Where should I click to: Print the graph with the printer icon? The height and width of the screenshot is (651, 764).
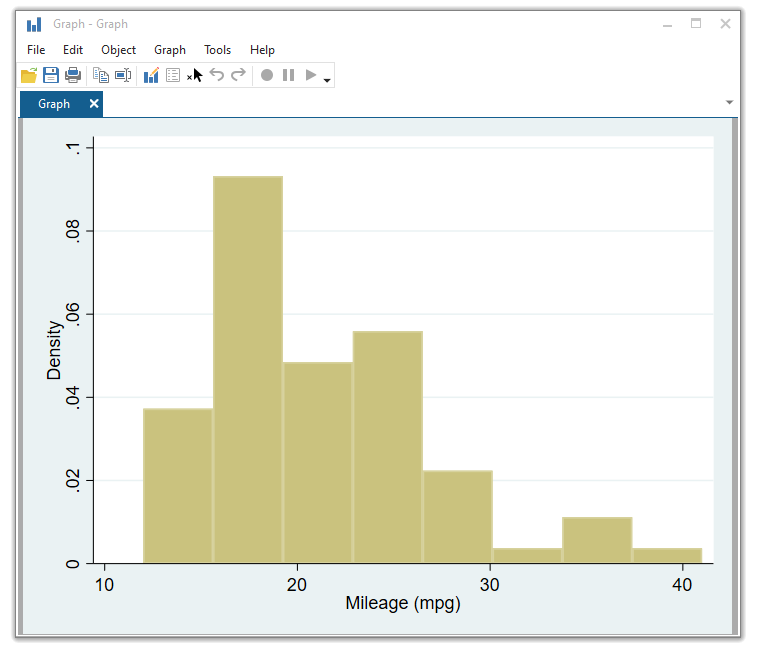pos(73,75)
